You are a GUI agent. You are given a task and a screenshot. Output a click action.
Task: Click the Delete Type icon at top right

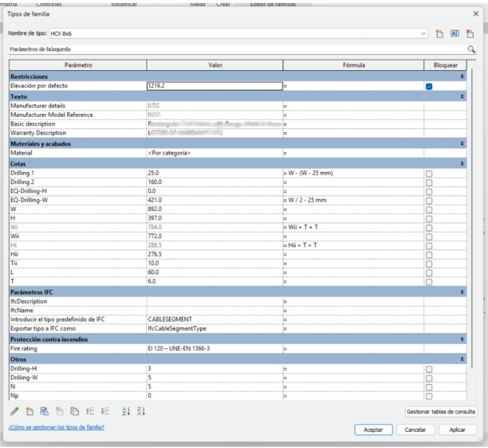coord(470,34)
